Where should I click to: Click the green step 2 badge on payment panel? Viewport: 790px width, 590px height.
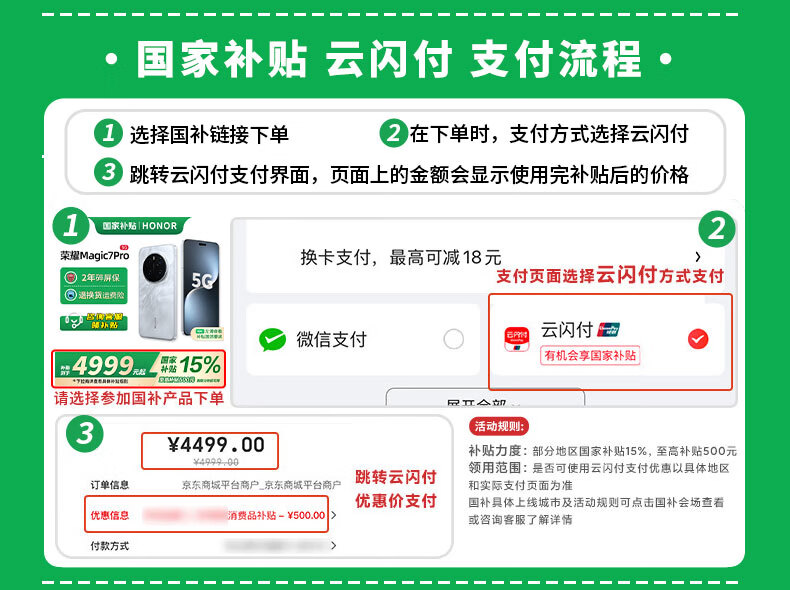coord(716,229)
